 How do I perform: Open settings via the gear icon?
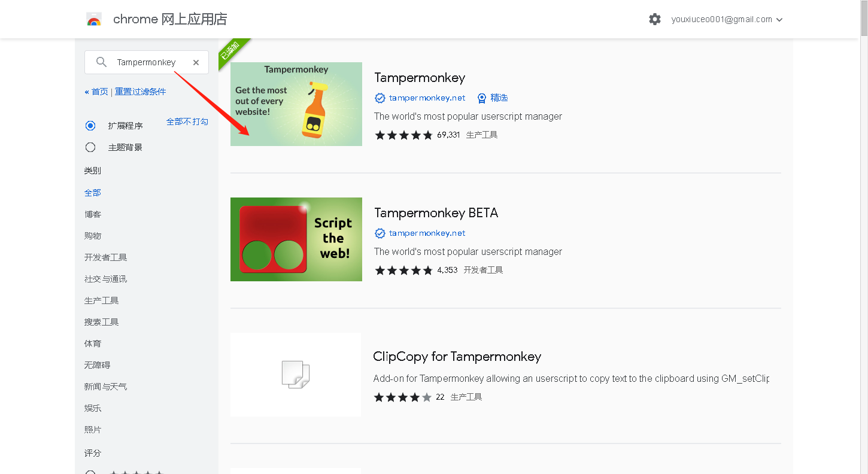click(655, 19)
